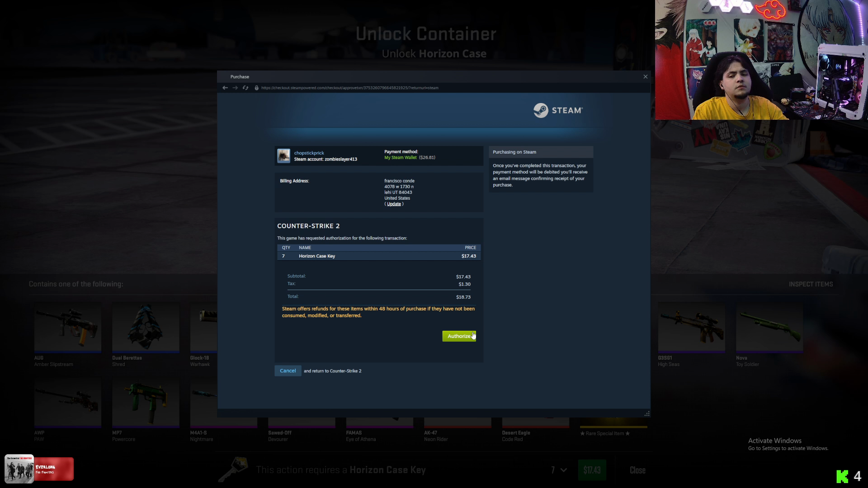Close the Purchase window
868x488 pixels.
click(646, 77)
